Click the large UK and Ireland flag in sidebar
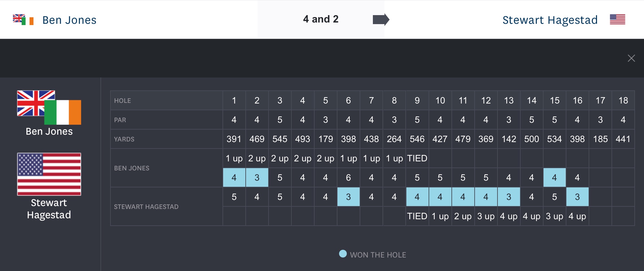Viewport: 644px width, 271px height. tap(49, 107)
